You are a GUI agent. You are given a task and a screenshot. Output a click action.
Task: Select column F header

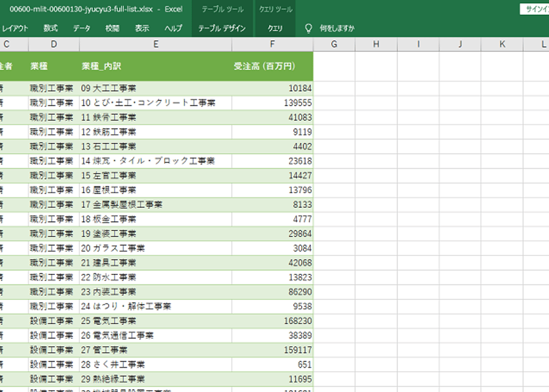(x=272, y=44)
